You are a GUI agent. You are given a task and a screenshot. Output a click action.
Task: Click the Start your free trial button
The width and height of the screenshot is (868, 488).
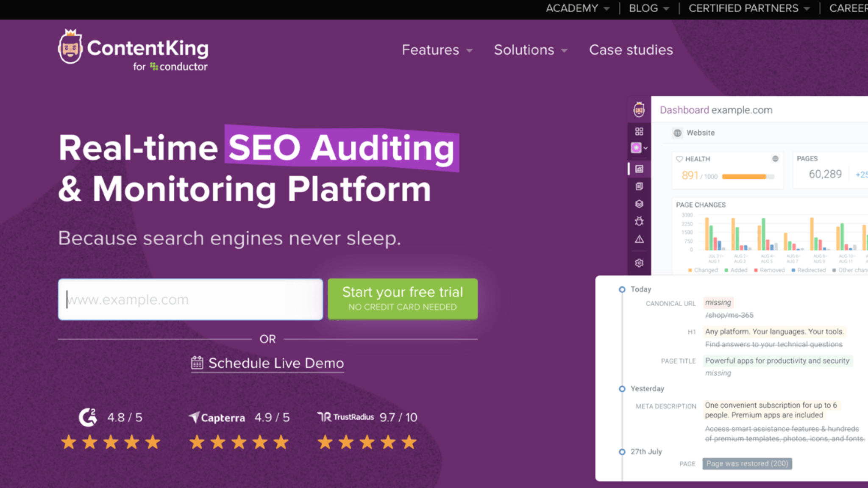402,298
